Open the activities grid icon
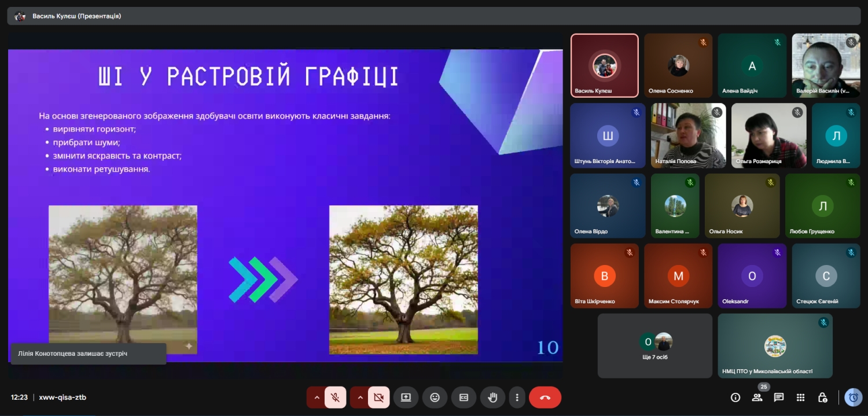 pyautogui.click(x=800, y=397)
